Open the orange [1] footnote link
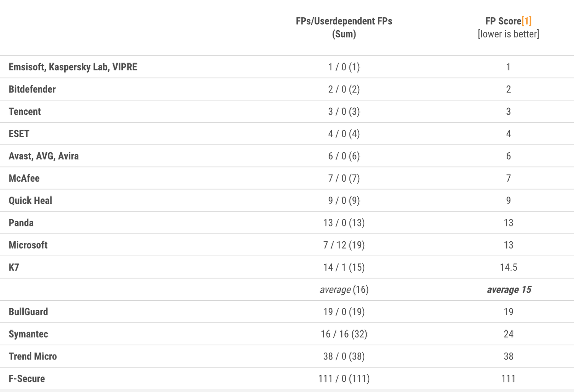574x392 pixels. (527, 21)
